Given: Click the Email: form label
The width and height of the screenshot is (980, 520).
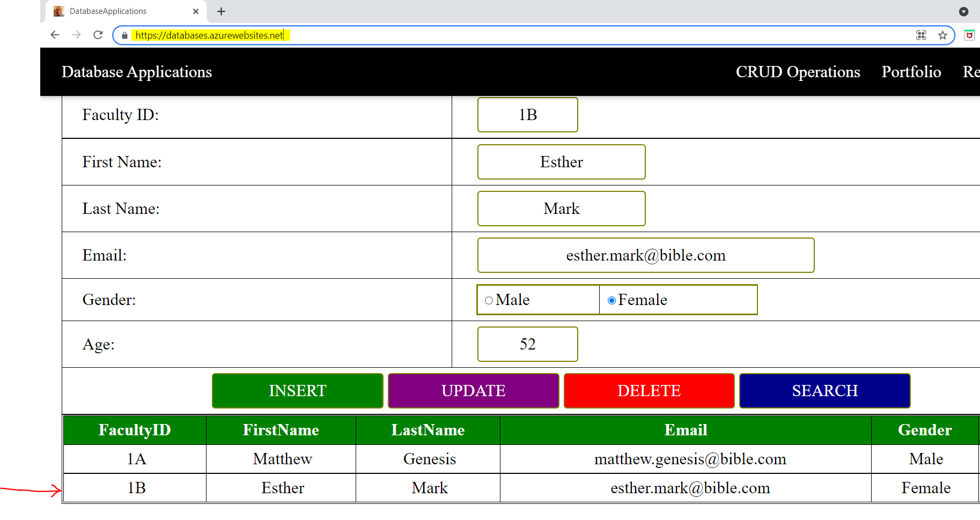Looking at the screenshot, I should click(104, 255).
